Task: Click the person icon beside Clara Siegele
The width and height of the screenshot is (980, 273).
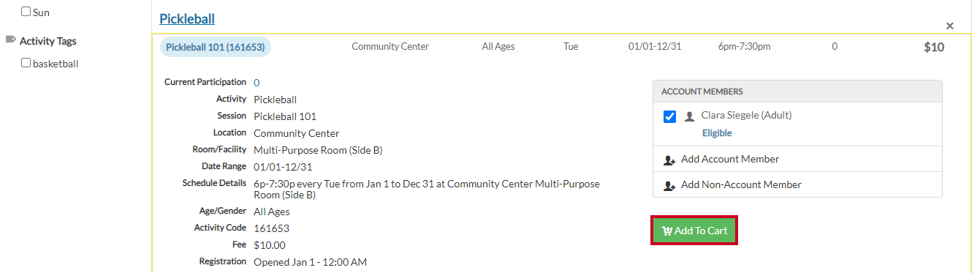Action: [689, 116]
